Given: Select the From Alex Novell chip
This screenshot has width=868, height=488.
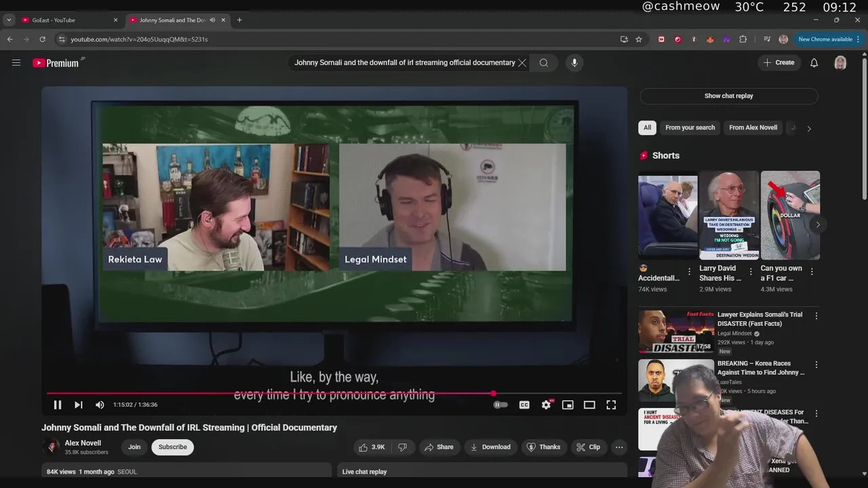Looking at the screenshot, I should [x=753, y=127].
